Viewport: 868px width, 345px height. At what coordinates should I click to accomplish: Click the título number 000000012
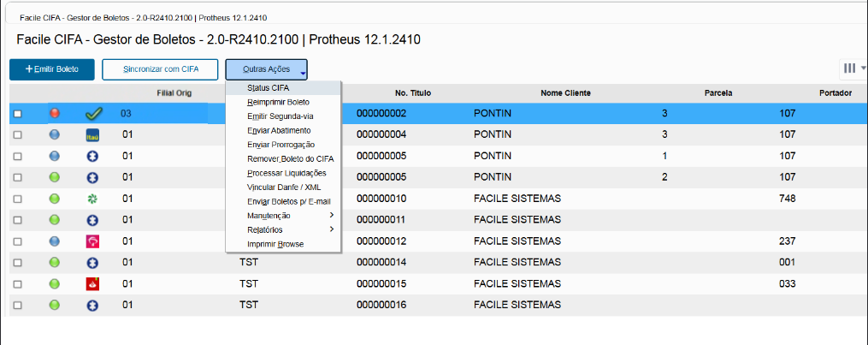pos(381,241)
